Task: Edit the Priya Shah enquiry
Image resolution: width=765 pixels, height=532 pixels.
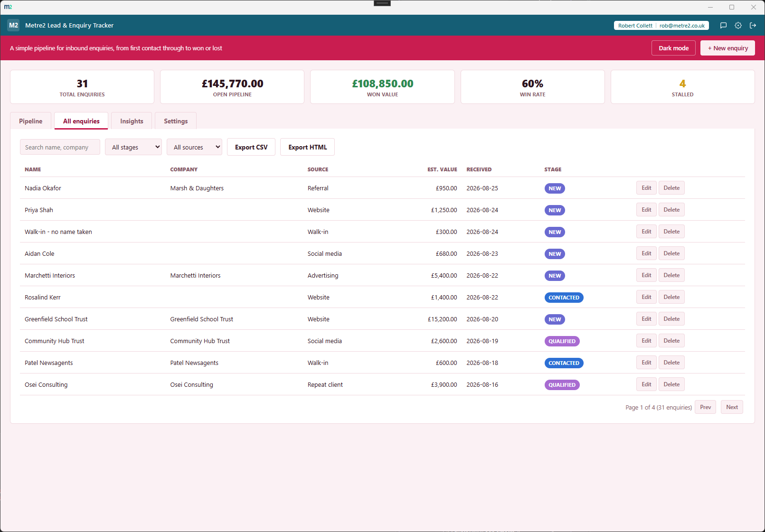Action: click(646, 210)
